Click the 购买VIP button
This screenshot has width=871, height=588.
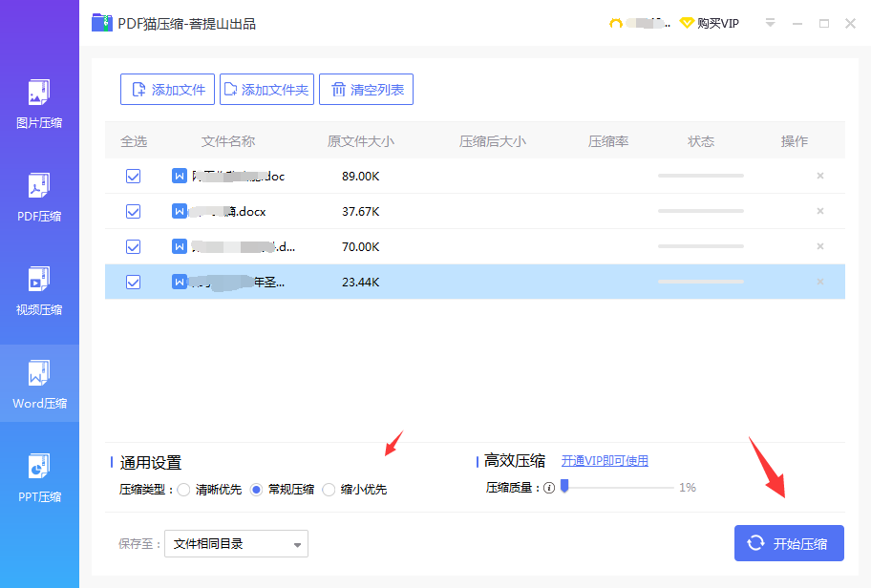[710, 23]
